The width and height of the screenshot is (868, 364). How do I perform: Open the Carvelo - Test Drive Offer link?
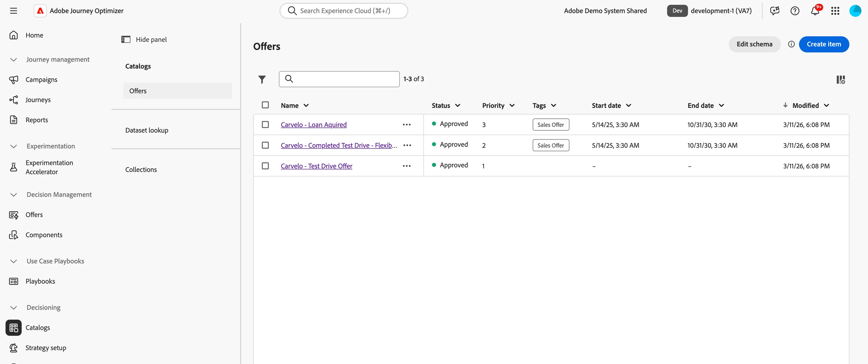(316, 166)
